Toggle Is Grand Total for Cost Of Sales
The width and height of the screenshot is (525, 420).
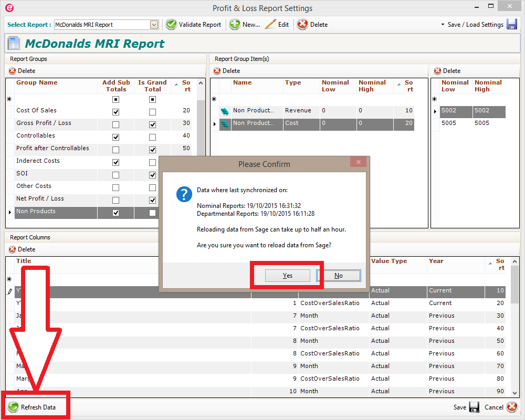[152, 112]
